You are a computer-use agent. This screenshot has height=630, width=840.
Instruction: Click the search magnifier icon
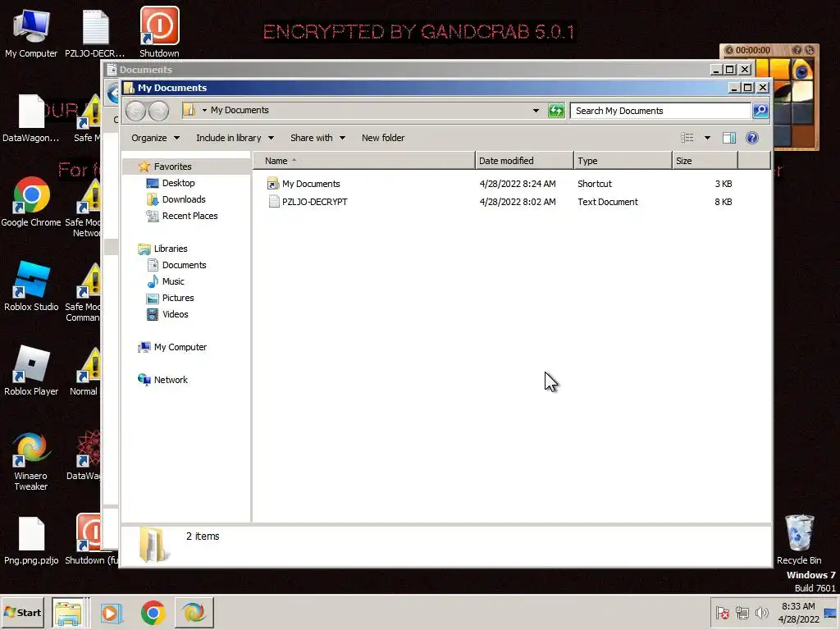click(x=760, y=111)
